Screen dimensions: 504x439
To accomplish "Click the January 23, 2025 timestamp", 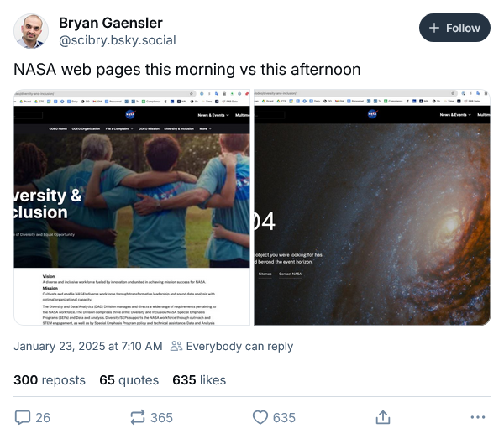I will coord(87,346).
